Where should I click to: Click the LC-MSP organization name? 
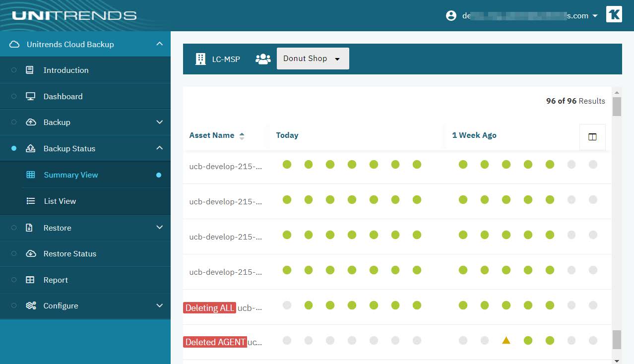tap(226, 59)
